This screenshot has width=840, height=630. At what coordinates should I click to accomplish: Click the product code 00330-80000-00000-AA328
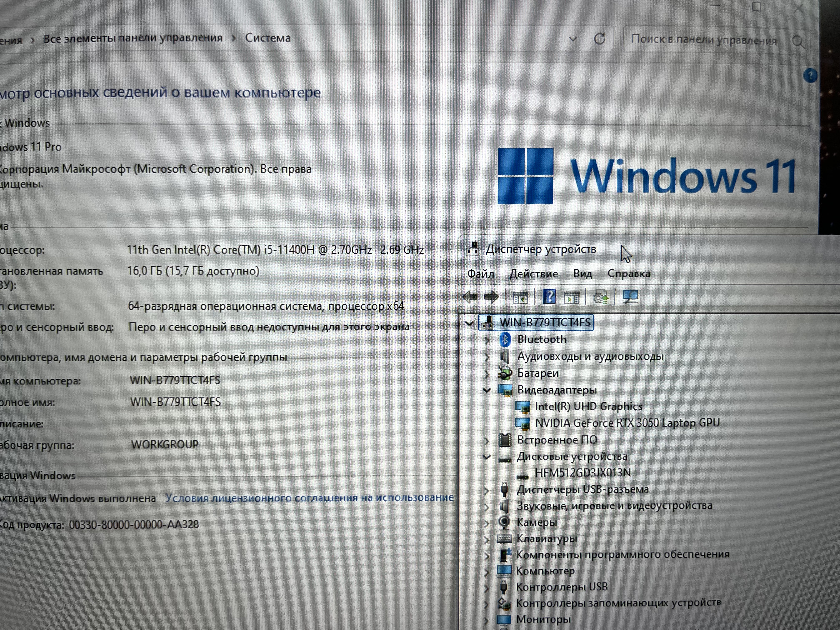click(x=134, y=524)
